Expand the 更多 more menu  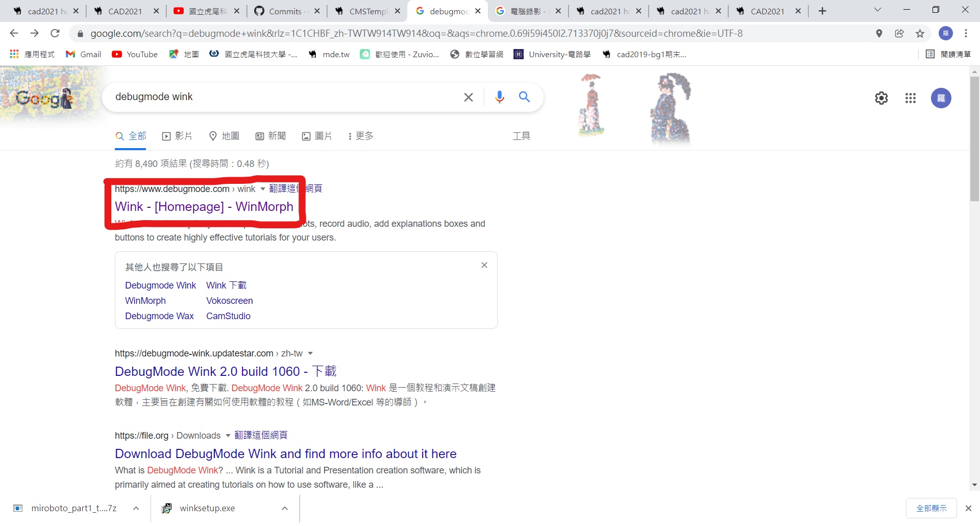click(360, 136)
